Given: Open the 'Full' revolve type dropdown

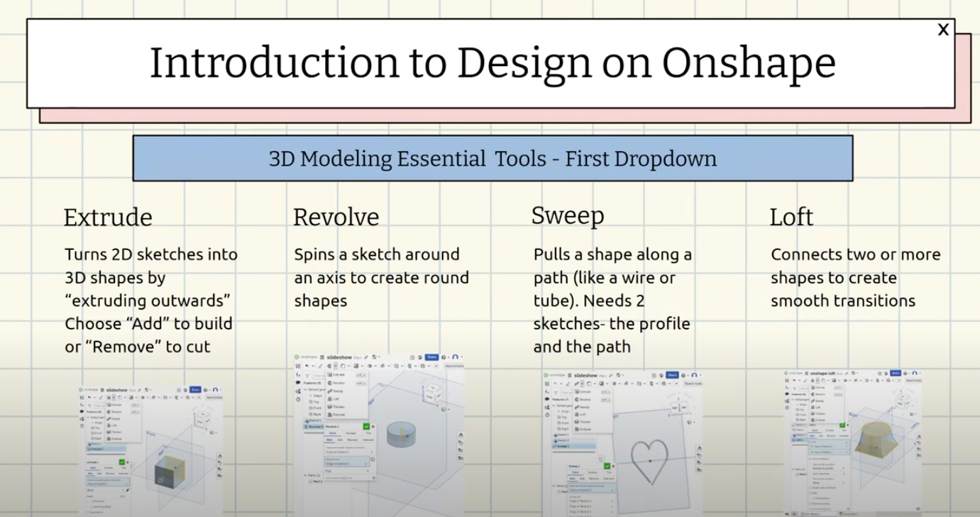Looking at the screenshot, I should [x=347, y=471].
